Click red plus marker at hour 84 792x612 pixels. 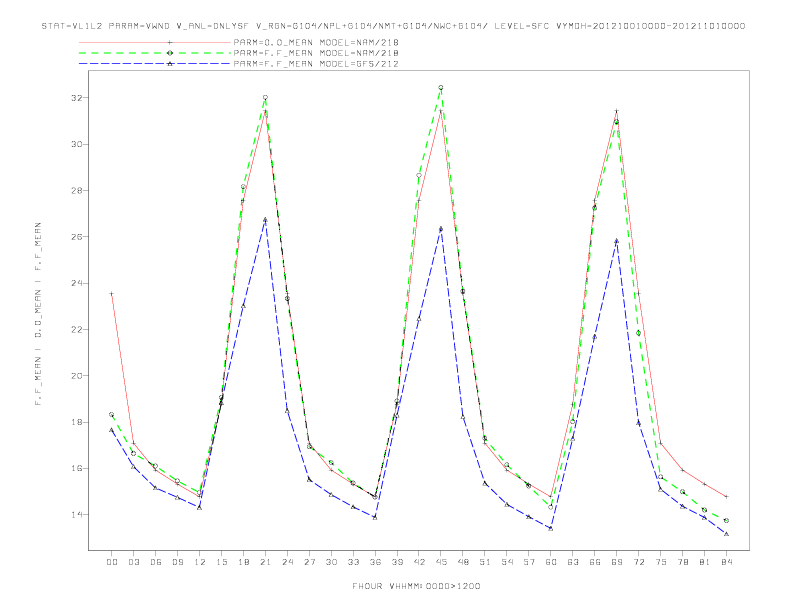(726, 497)
